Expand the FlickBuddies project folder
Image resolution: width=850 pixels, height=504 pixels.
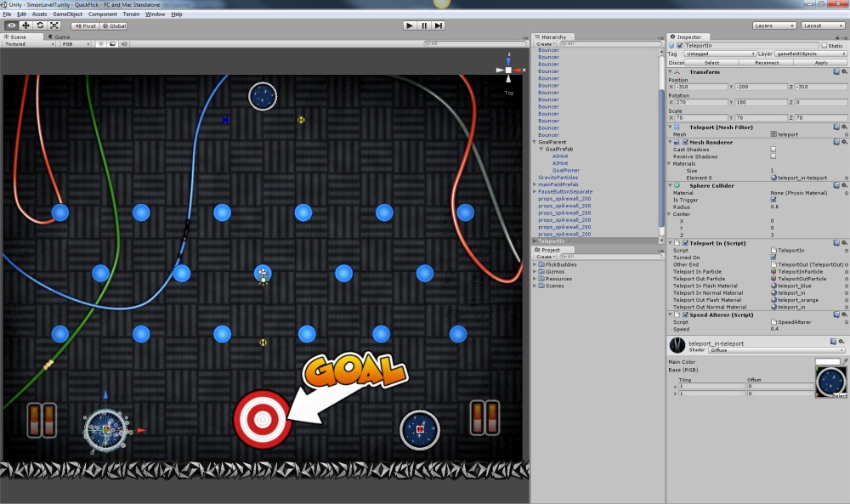(535, 264)
